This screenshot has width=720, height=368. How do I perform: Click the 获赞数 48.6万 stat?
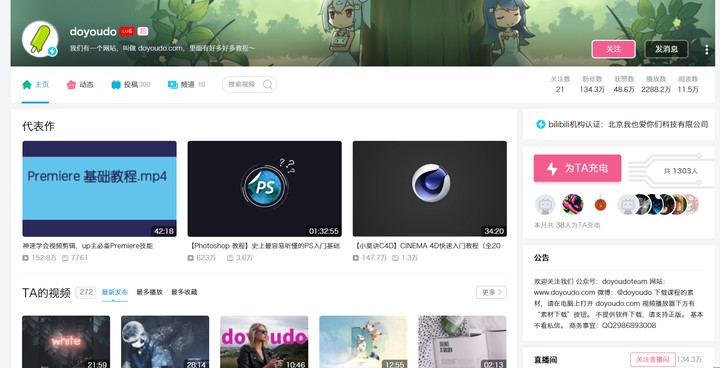tap(624, 85)
